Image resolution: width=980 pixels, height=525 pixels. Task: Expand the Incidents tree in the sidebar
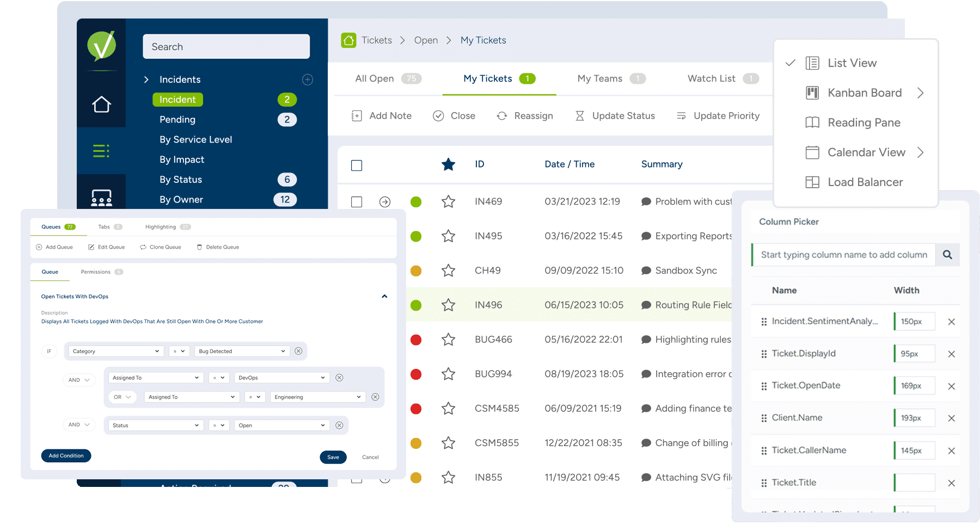pyautogui.click(x=146, y=79)
